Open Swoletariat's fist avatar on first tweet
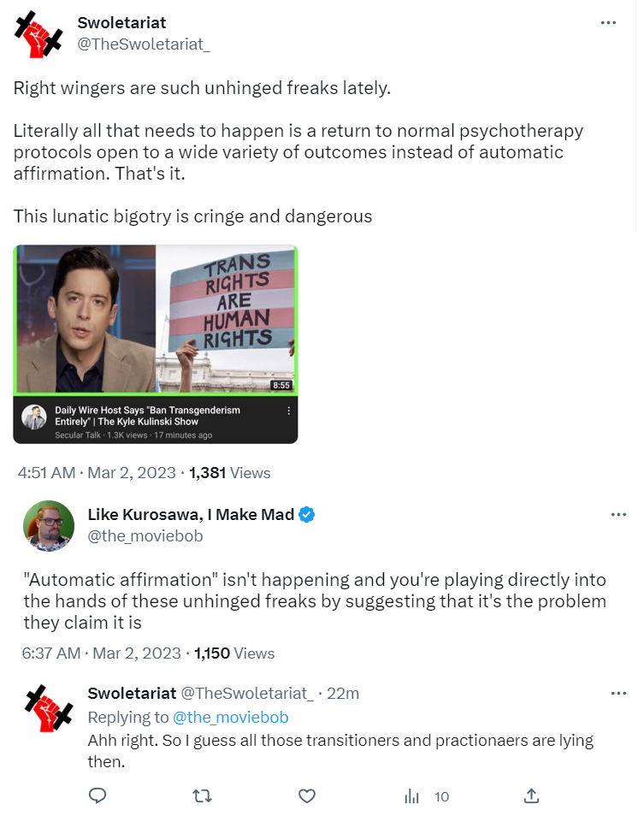The height and width of the screenshot is (816, 644). 38,34
